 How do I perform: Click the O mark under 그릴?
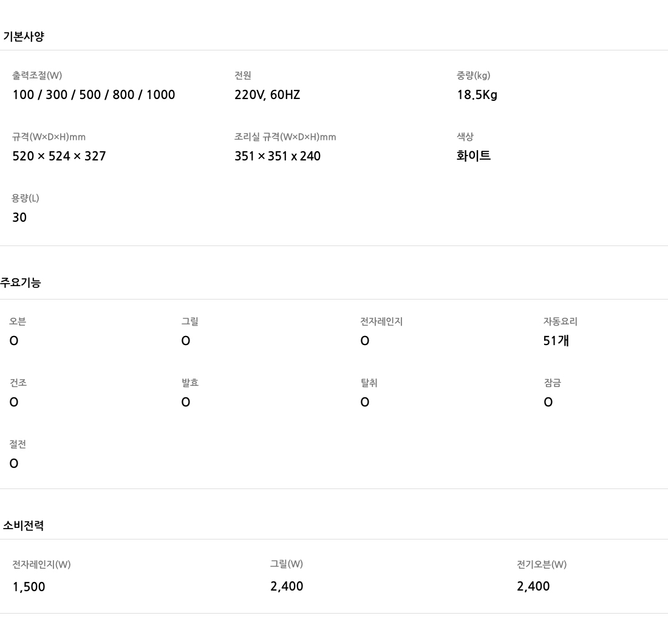186,341
